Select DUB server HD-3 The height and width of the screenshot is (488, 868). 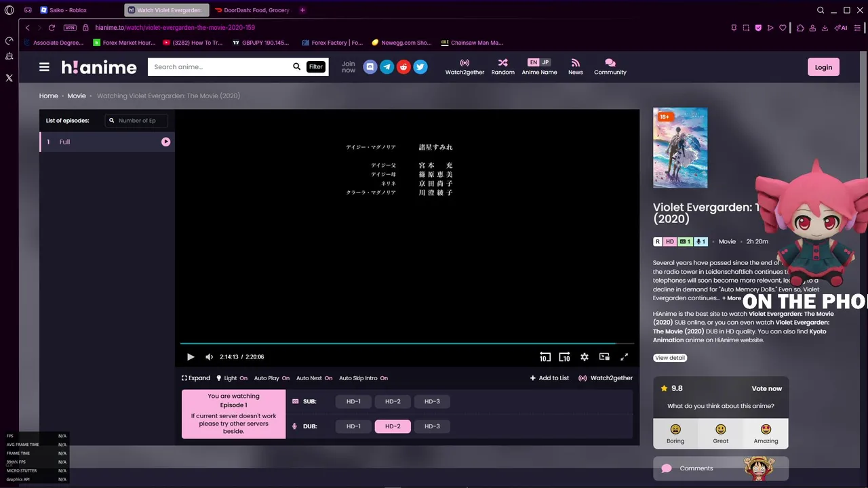[432, 426]
